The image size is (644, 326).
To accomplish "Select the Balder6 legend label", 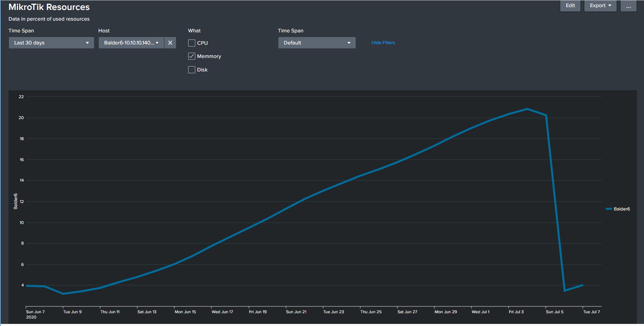I will [x=622, y=209].
